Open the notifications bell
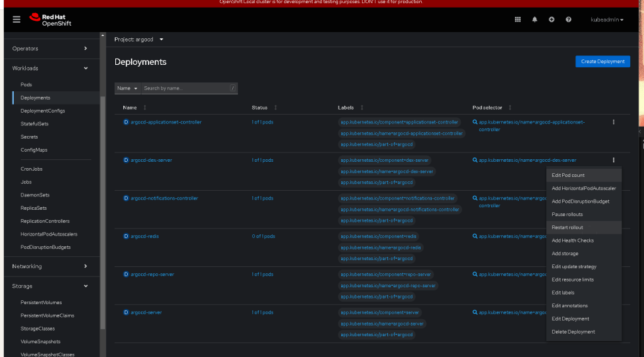 click(534, 20)
